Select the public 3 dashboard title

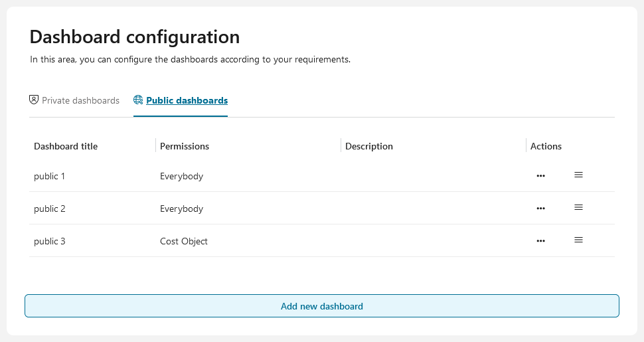tap(50, 241)
